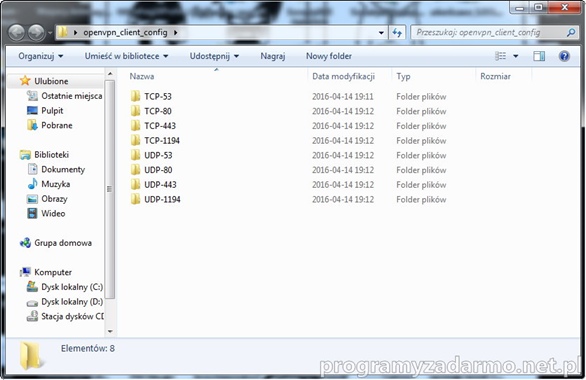The height and width of the screenshot is (380, 586).
Task: Open the Organizuj dropdown menu
Action: coord(40,56)
